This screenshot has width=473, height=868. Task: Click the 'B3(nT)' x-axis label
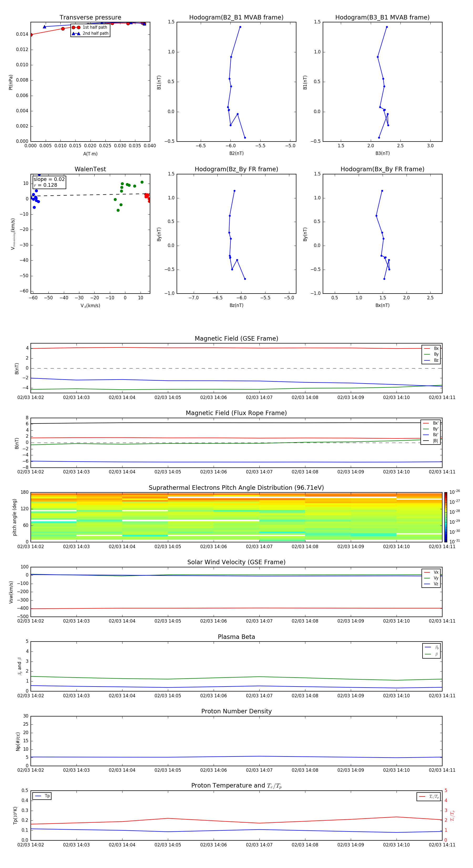point(382,153)
